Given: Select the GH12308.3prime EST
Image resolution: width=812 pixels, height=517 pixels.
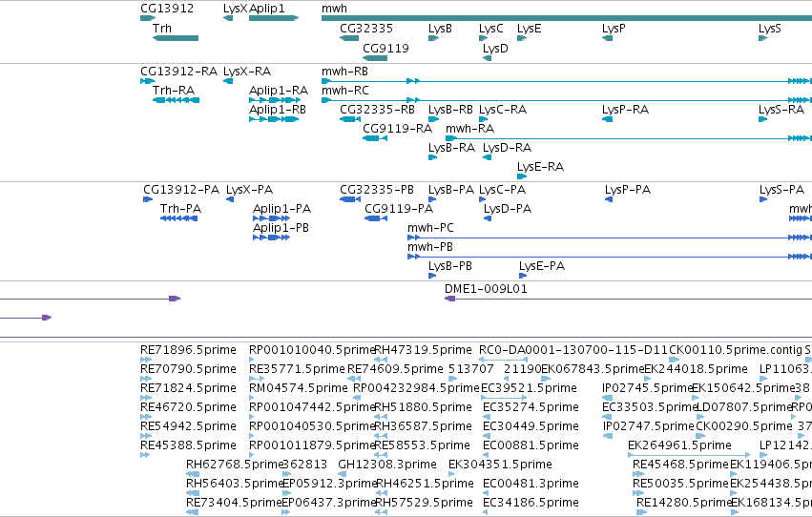Looking at the screenshot, I should click(344, 474).
